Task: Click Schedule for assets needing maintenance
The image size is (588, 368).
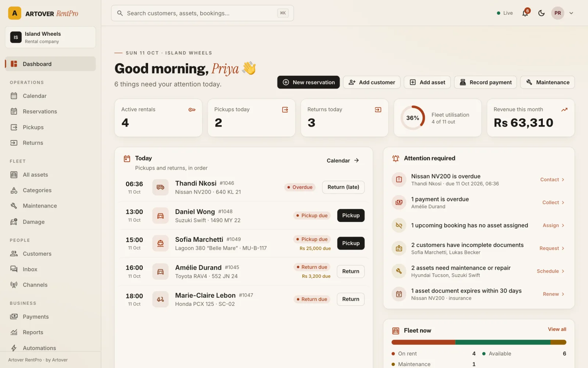Action: [551, 271]
